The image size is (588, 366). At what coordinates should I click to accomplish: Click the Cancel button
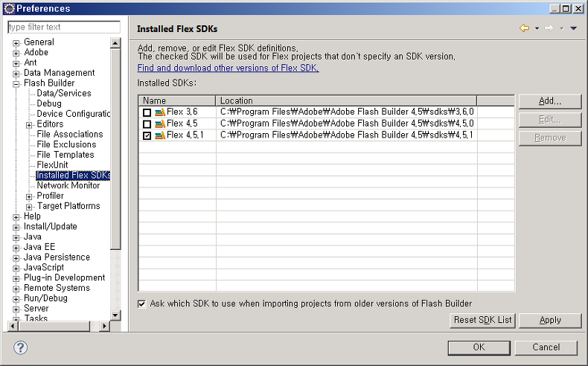[546, 347]
